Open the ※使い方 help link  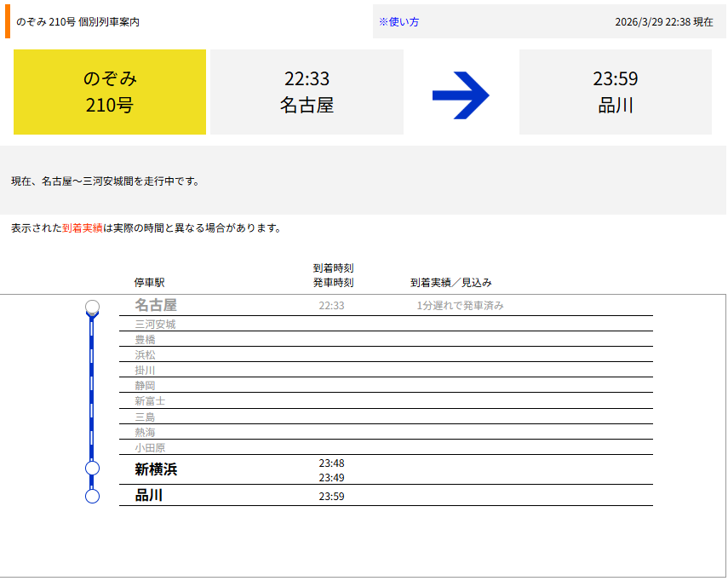tap(398, 22)
